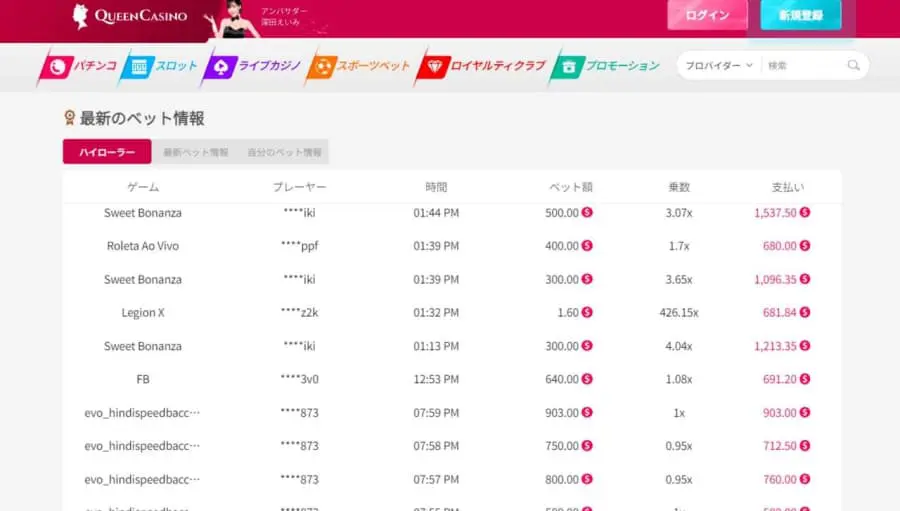Open the スポーツベット menu label
Screen dimensions: 900x511
[373, 65]
